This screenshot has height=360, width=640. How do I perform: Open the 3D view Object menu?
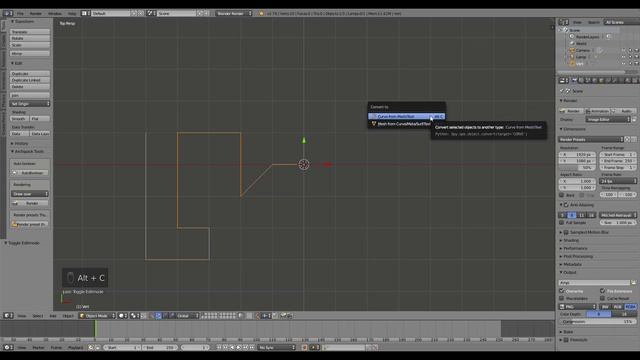click(x=68, y=316)
